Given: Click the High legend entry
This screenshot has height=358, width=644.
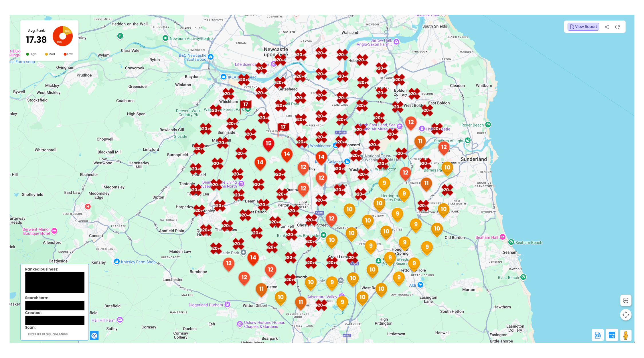Looking at the screenshot, I should tap(31, 54).
